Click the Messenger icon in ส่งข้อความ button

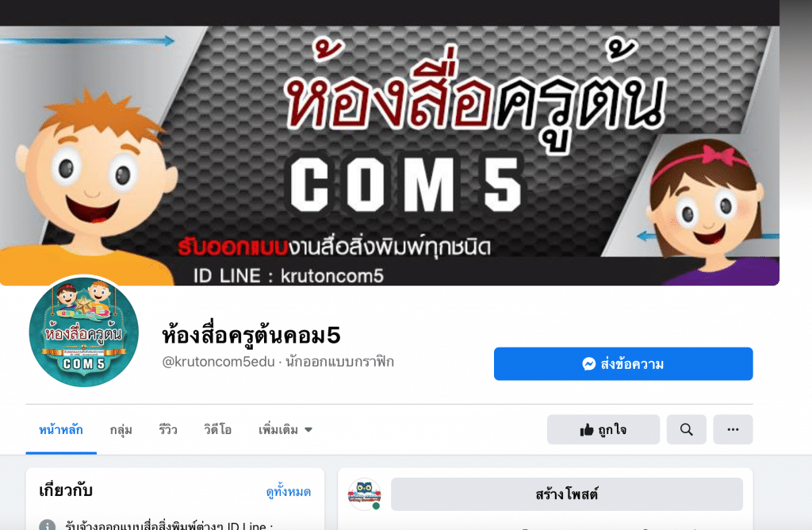[x=589, y=363]
